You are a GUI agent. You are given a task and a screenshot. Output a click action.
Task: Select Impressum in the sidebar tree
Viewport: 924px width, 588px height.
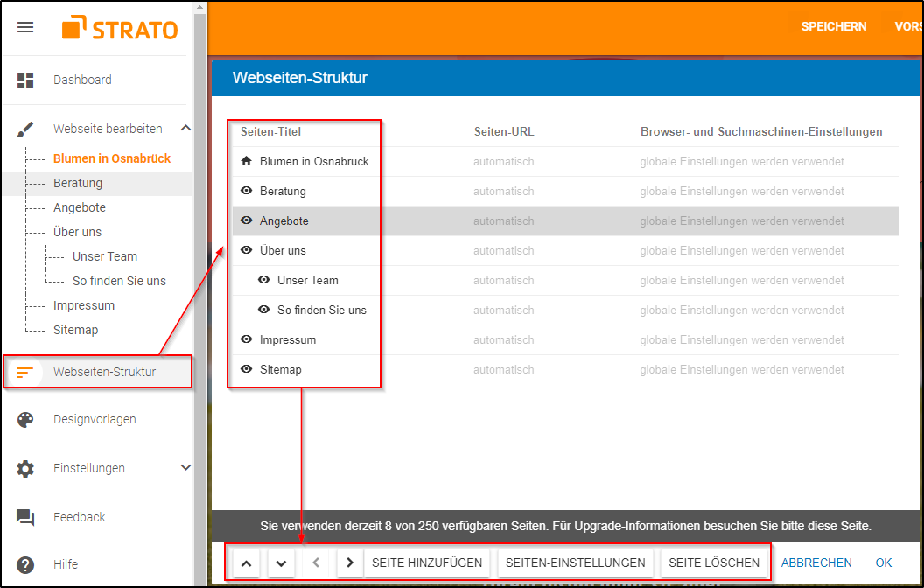click(84, 305)
